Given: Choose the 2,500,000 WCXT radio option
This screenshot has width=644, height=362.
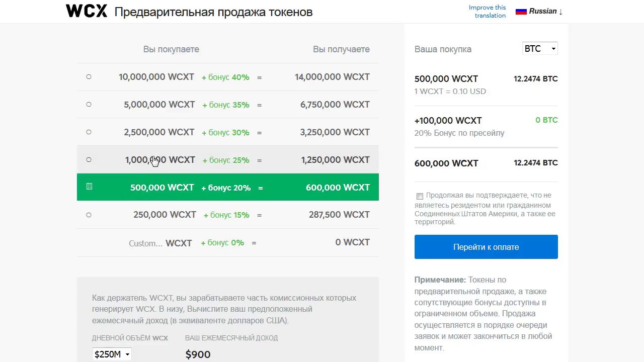Looking at the screenshot, I should pyautogui.click(x=89, y=132).
